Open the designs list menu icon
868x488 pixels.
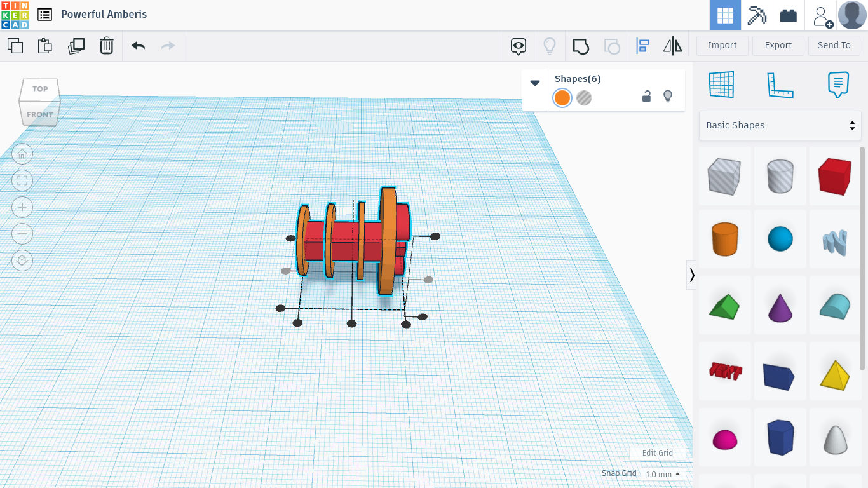pyautogui.click(x=44, y=15)
